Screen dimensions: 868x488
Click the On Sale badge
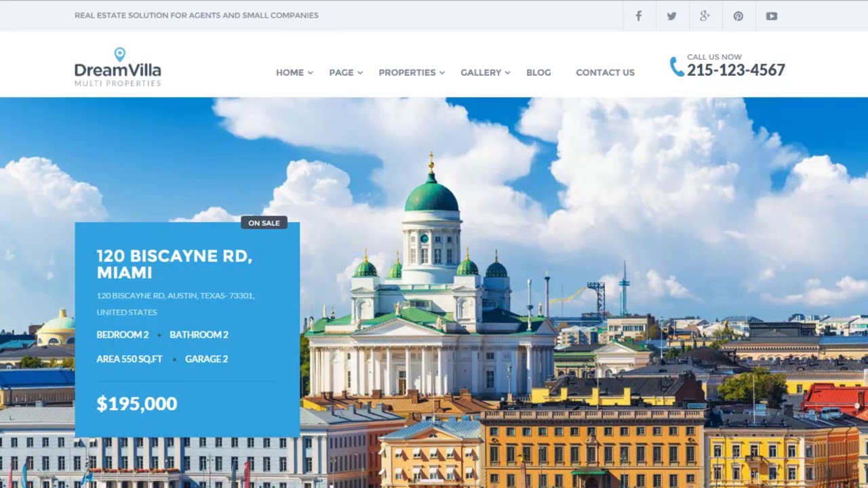click(264, 223)
